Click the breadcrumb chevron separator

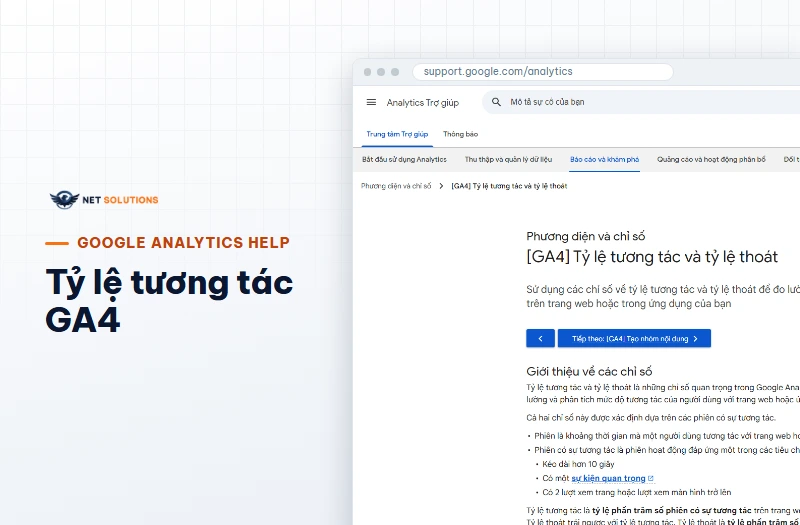(441, 186)
